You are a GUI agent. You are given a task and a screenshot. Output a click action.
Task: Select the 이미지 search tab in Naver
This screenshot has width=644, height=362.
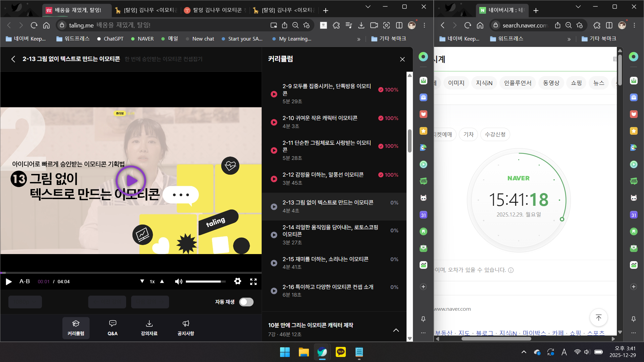[x=456, y=83]
